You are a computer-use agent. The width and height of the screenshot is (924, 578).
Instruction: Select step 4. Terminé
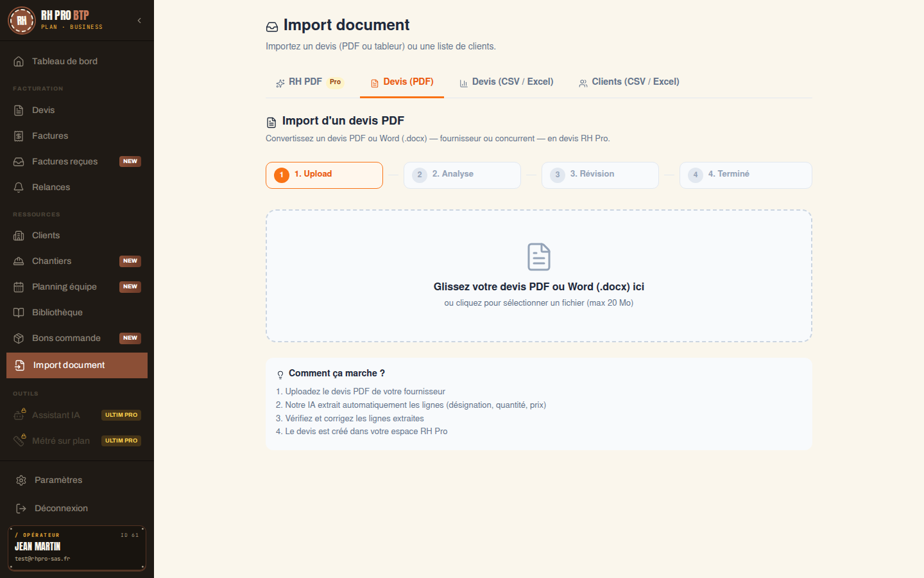point(746,175)
